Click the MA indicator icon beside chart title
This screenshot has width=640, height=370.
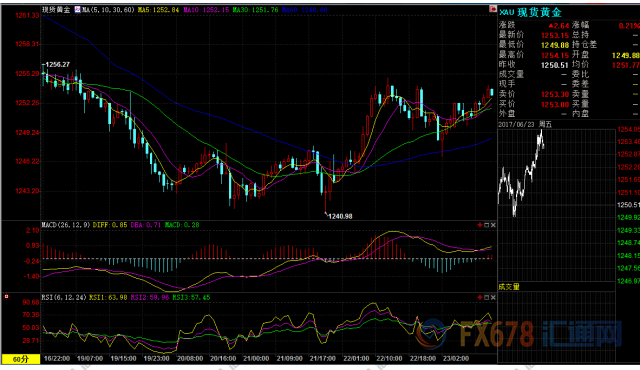tap(78, 9)
